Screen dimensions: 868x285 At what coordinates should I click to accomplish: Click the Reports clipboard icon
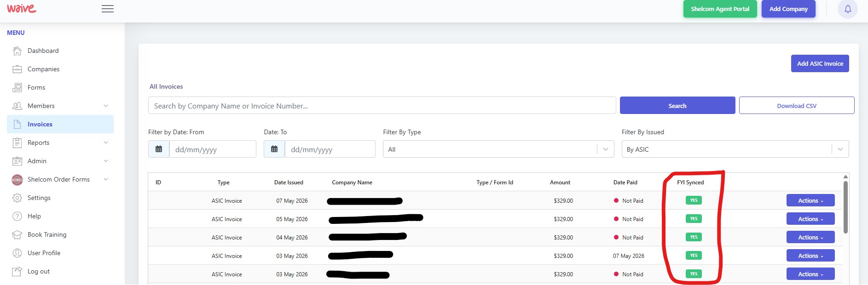[17, 142]
